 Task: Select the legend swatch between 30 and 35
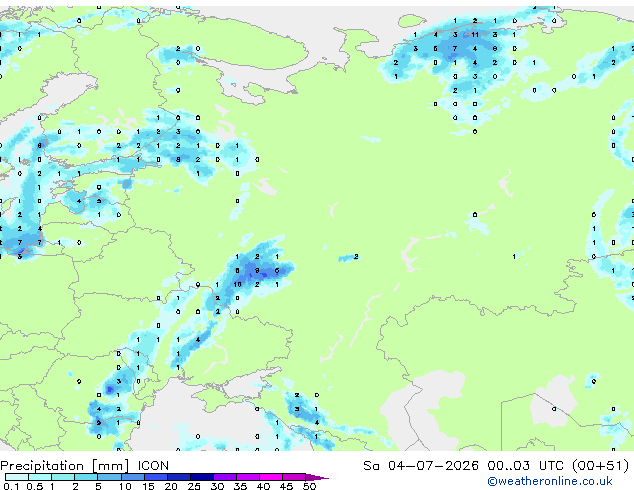pyautogui.click(x=225, y=477)
